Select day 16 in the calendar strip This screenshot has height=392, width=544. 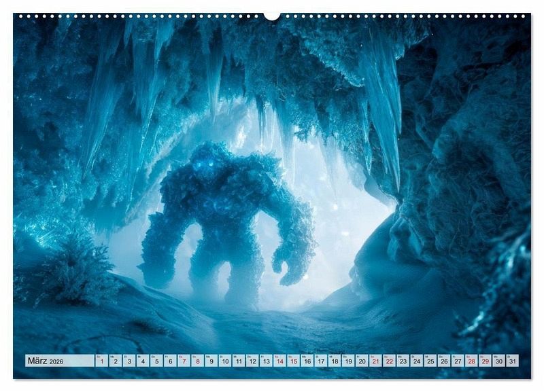click(307, 361)
